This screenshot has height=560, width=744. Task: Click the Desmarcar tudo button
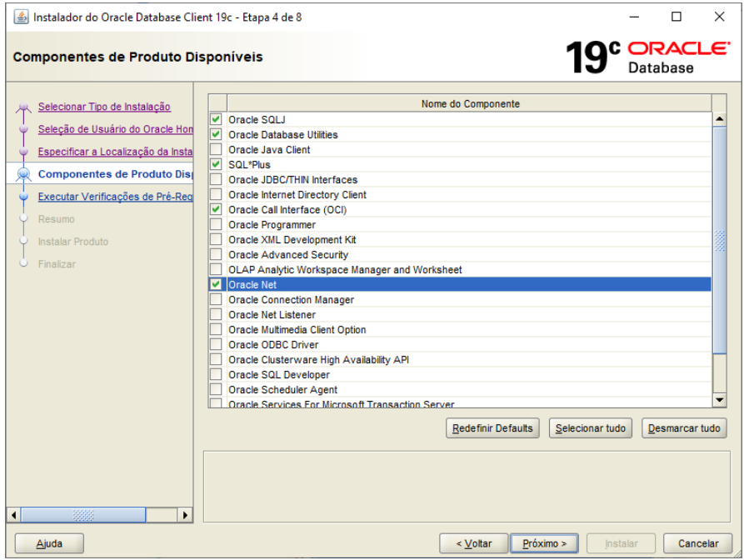click(x=684, y=428)
